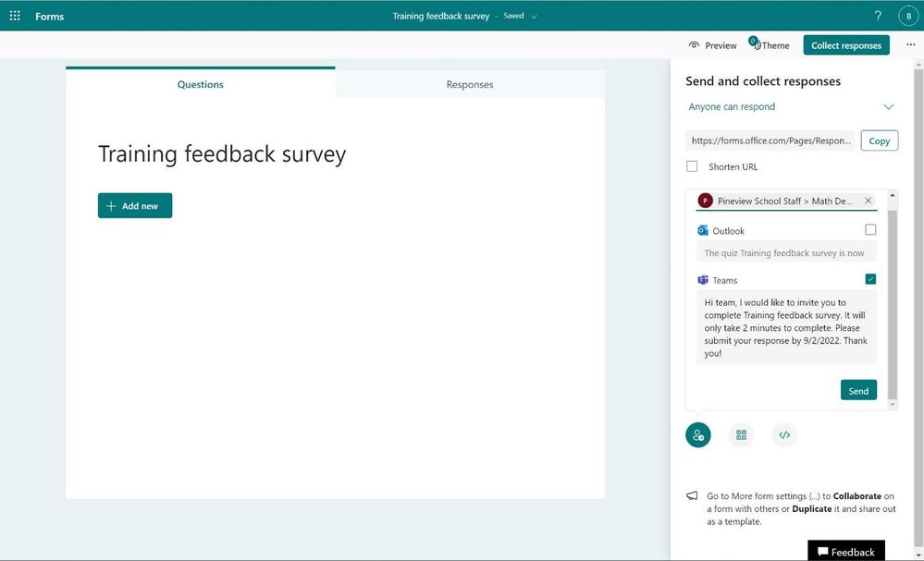Image resolution: width=924 pixels, height=561 pixels.
Task: Click the Collect responses button
Action: 846,45
